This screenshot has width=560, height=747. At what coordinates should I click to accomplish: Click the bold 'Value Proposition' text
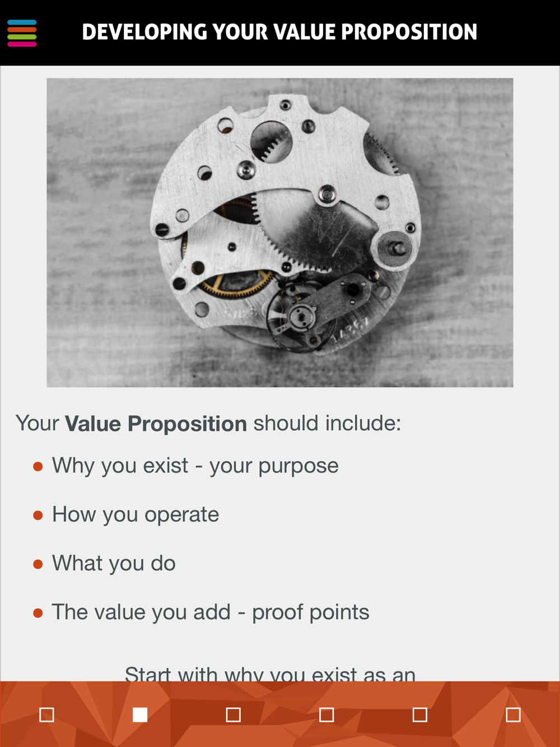tap(156, 424)
